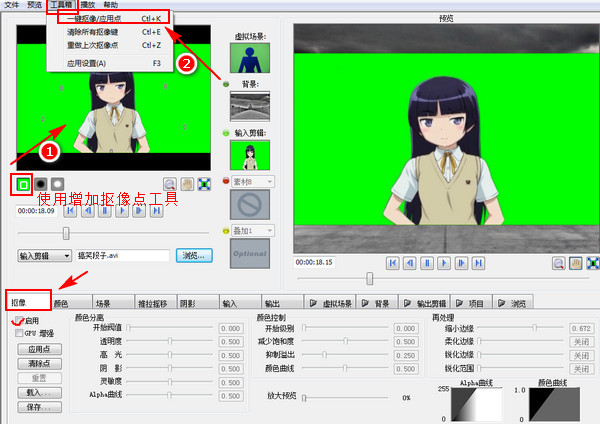Select the black keying point tool
Image resolution: width=600 pixels, height=424 pixels.
41,184
